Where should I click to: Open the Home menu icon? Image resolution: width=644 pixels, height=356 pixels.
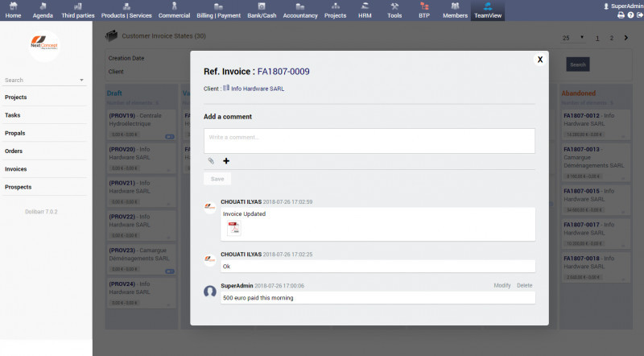click(13, 6)
